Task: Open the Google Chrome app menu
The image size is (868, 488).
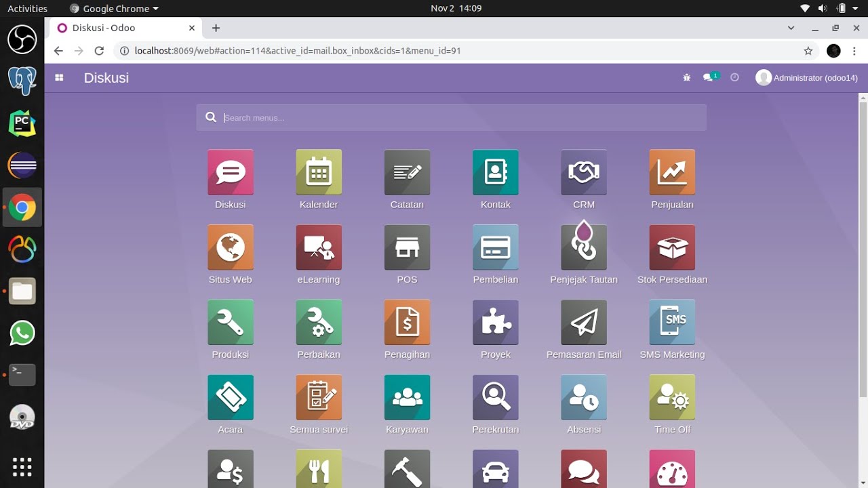Action: coord(114,8)
